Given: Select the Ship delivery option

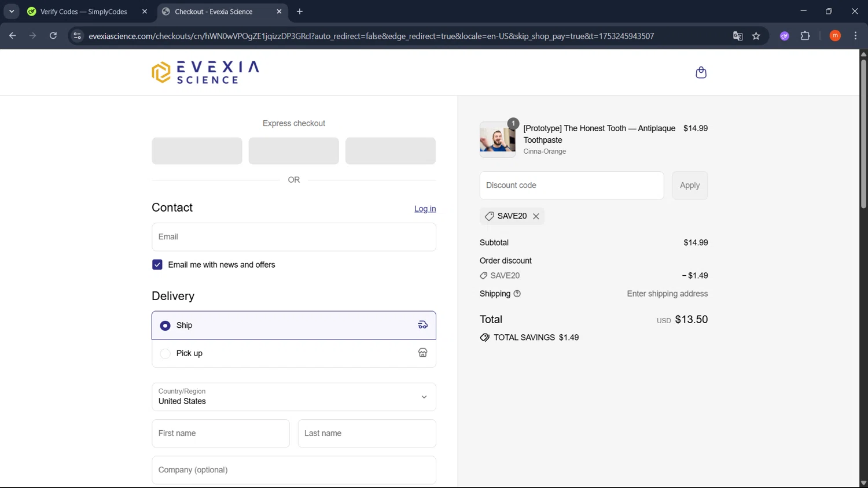Looking at the screenshot, I should coord(294,326).
